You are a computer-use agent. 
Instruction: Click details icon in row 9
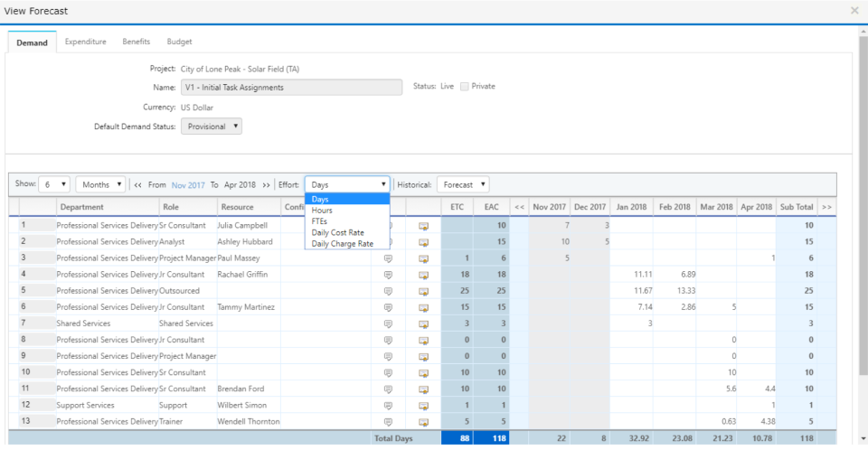pyautogui.click(x=423, y=356)
